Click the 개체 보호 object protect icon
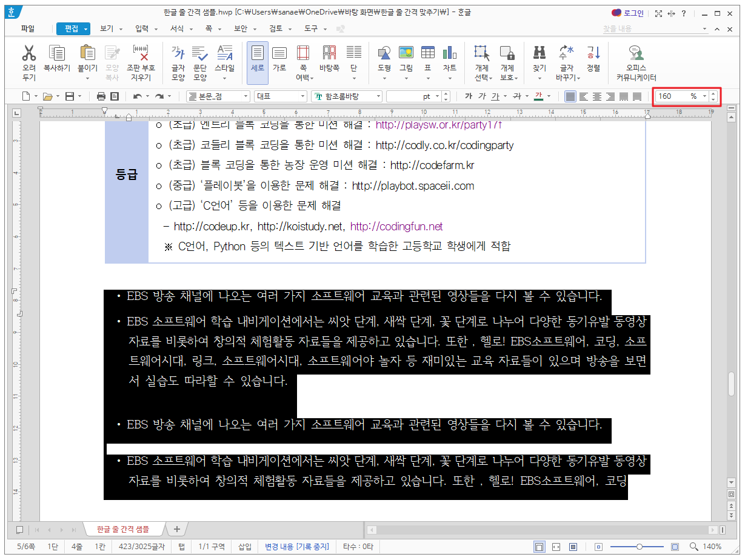This screenshot has width=745, height=560. 507,54
